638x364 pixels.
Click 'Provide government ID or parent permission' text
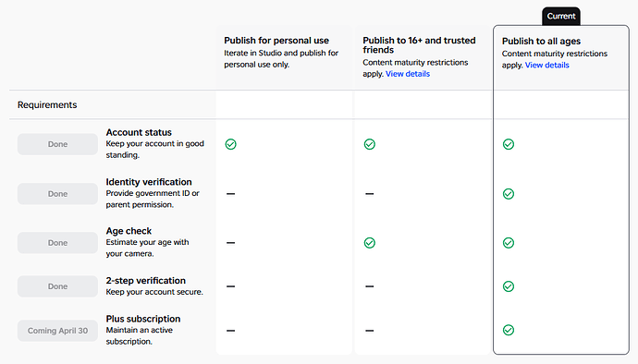click(153, 199)
